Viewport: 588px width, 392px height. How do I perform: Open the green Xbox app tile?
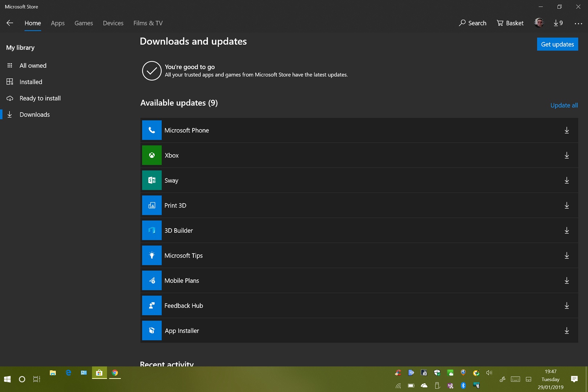click(152, 155)
